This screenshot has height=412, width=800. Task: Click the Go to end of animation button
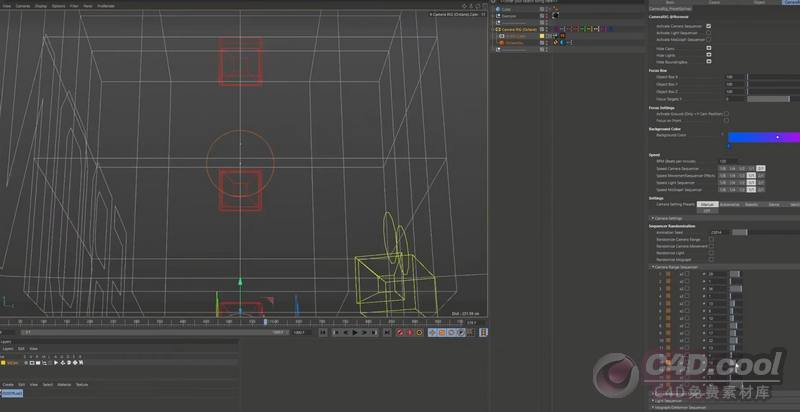[x=387, y=332]
